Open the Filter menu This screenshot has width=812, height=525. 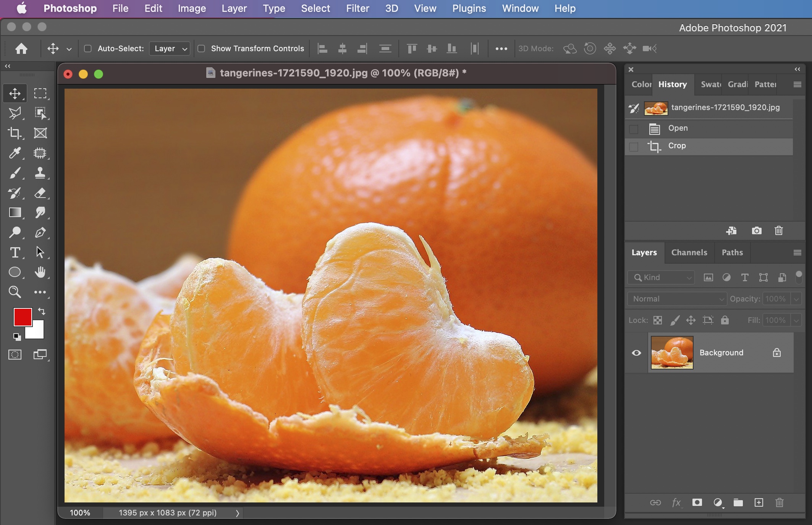tap(357, 8)
